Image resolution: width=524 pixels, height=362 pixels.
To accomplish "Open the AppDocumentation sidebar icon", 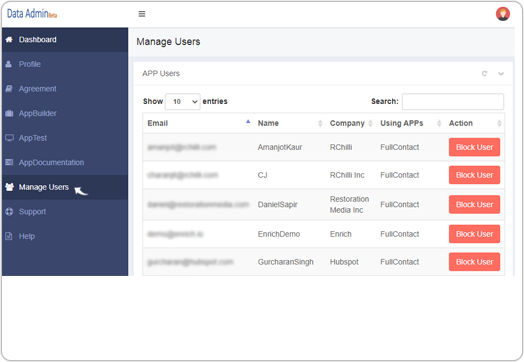I will click(x=9, y=162).
